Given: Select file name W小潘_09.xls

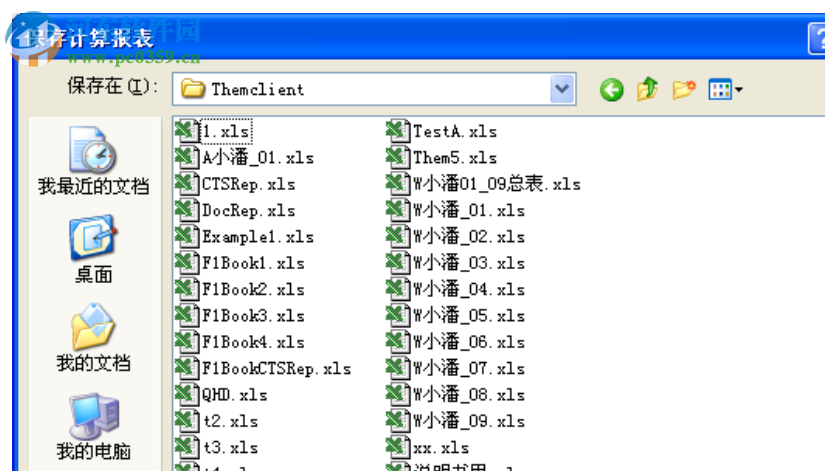Looking at the screenshot, I should (x=469, y=421).
